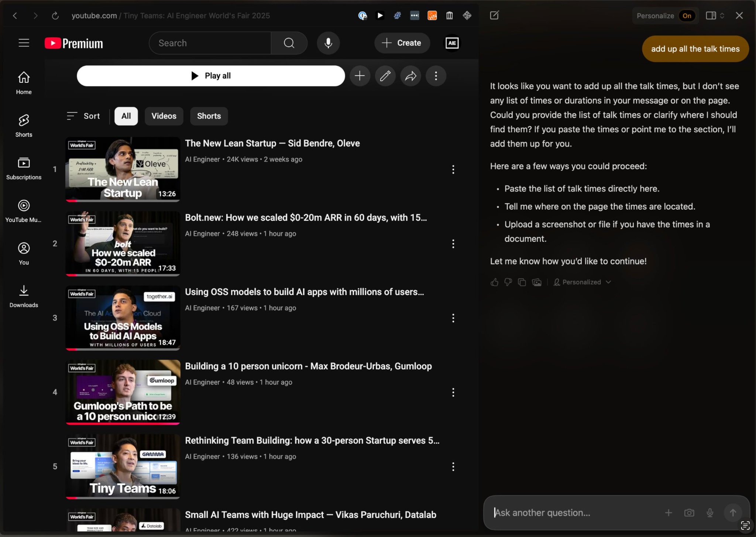Open the Gumloop 12:39 video thumbnail
This screenshot has height=537, width=756.
click(123, 392)
